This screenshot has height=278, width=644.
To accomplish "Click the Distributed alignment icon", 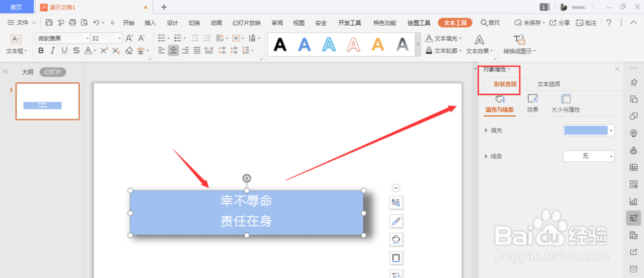I will pyautogui.click(x=209, y=50).
